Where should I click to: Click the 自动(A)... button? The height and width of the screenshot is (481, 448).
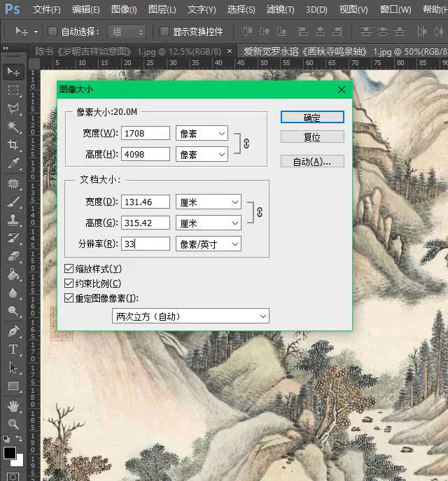pyautogui.click(x=312, y=161)
